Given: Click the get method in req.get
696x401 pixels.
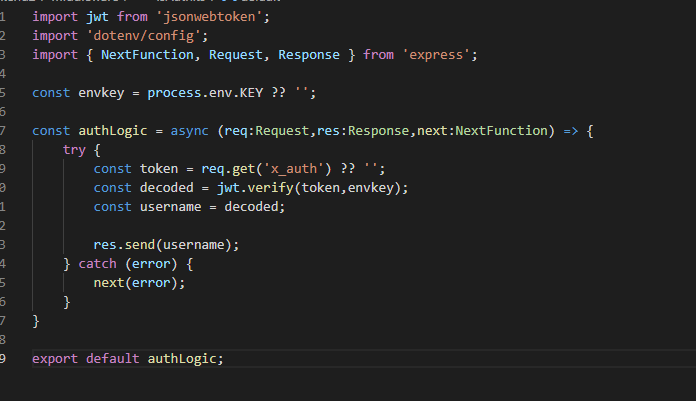Looking at the screenshot, I should coord(243,169).
